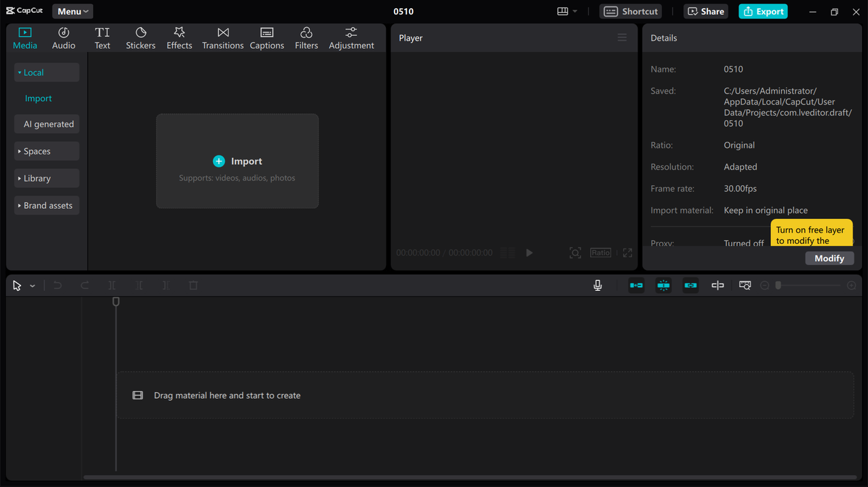Click the timeline zoom slider handle

tap(778, 286)
